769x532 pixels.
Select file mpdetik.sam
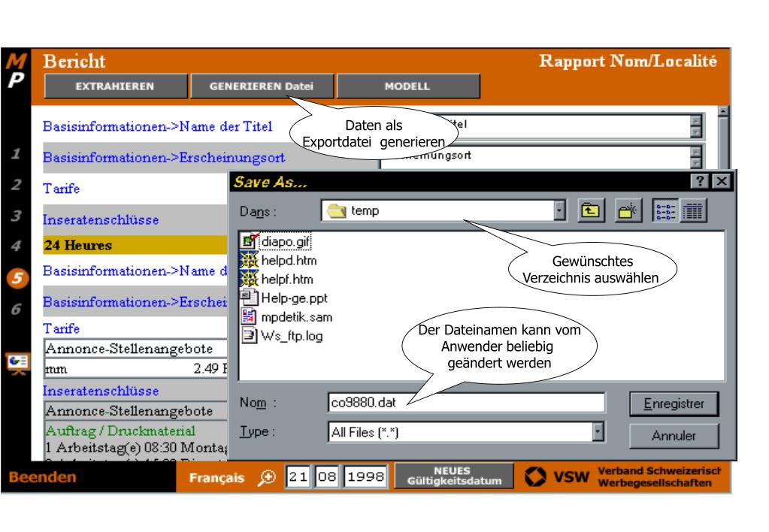tap(296, 317)
